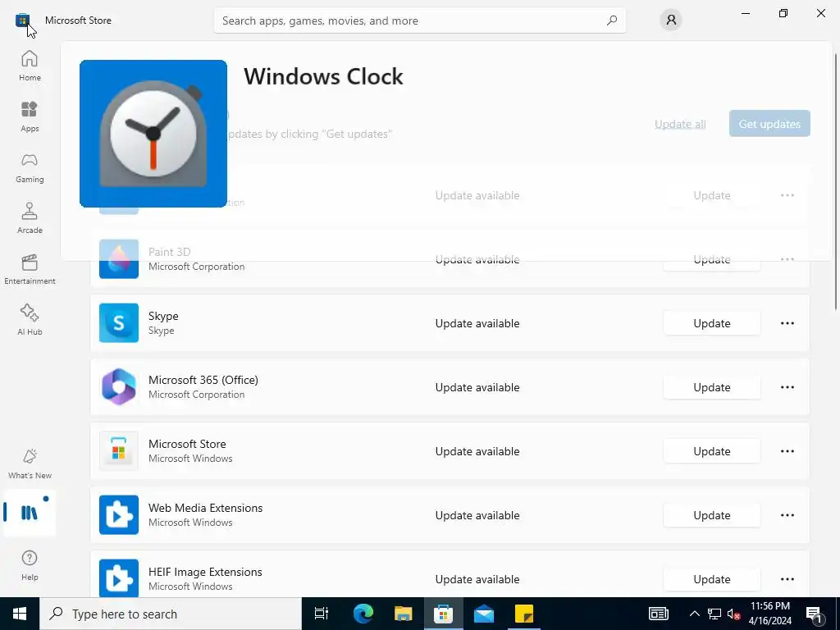Click Update available status for Skype
840x630 pixels.
click(477, 323)
